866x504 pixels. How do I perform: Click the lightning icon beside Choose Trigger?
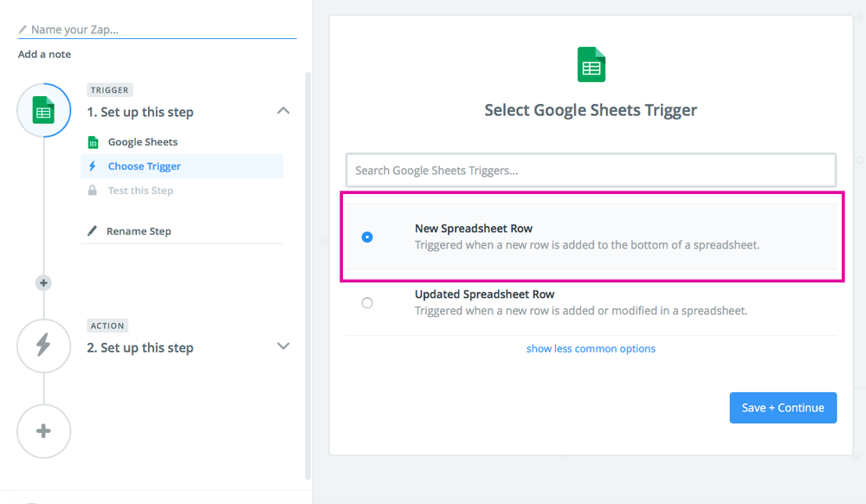coord(92,165)
